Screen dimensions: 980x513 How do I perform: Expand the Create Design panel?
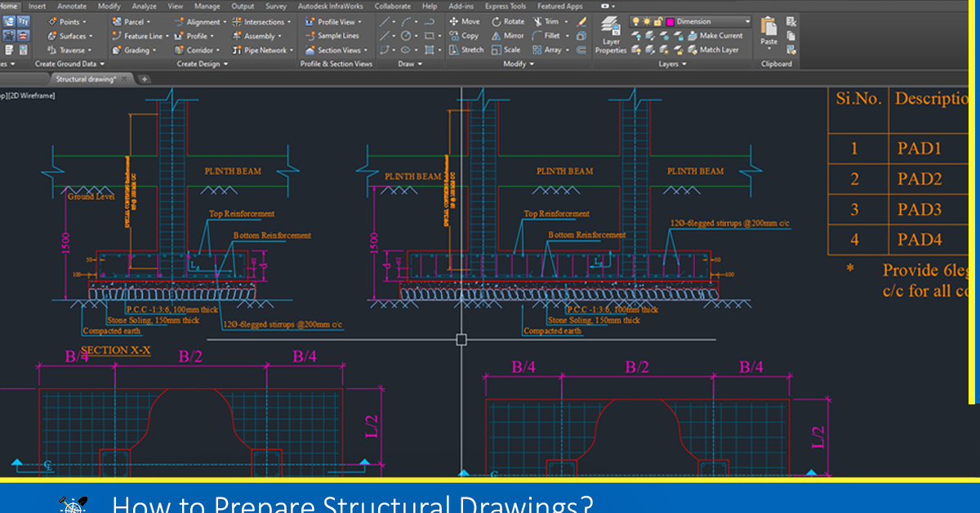click(202, 64)
